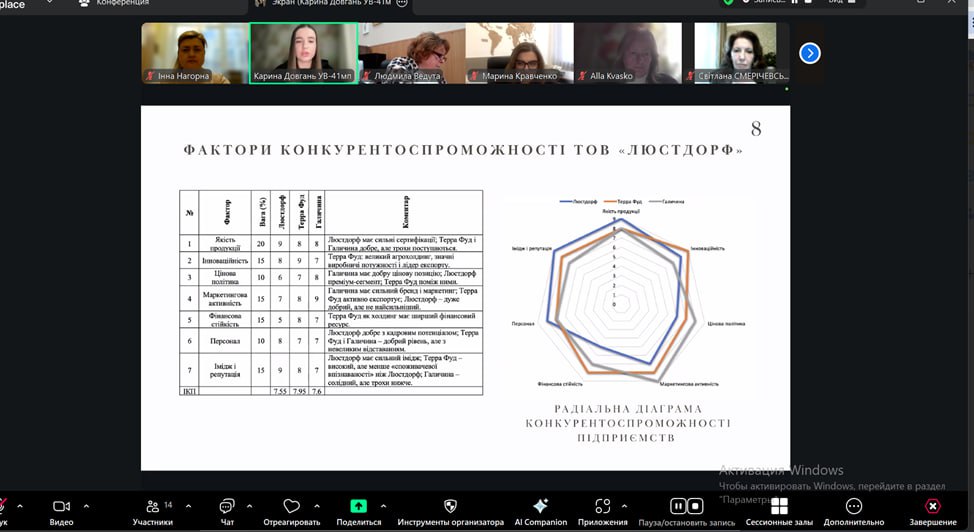
Task: Launch the AI Companion sparkle icon
Action: [540, 507]
